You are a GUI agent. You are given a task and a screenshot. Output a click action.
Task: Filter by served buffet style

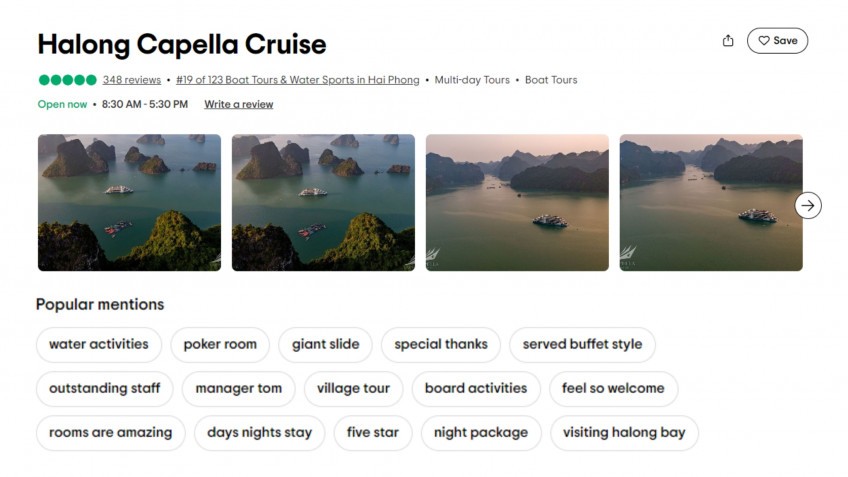tap(582, 344)
